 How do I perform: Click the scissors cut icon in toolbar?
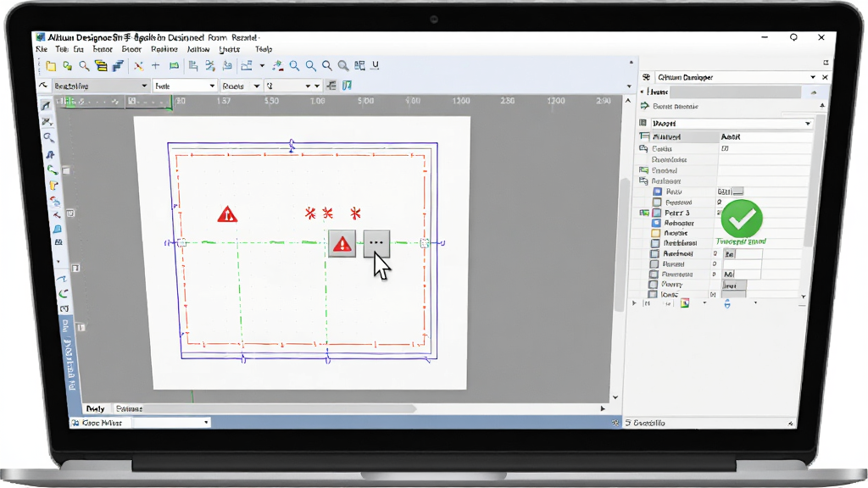pos(210,65)
